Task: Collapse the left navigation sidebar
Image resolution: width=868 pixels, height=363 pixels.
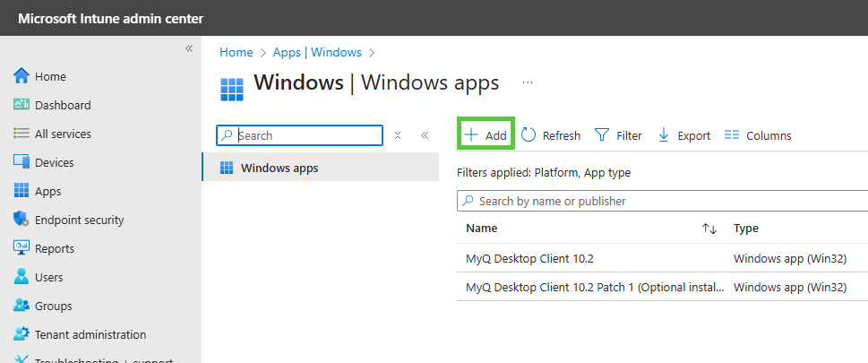Action: pos(189,48)
